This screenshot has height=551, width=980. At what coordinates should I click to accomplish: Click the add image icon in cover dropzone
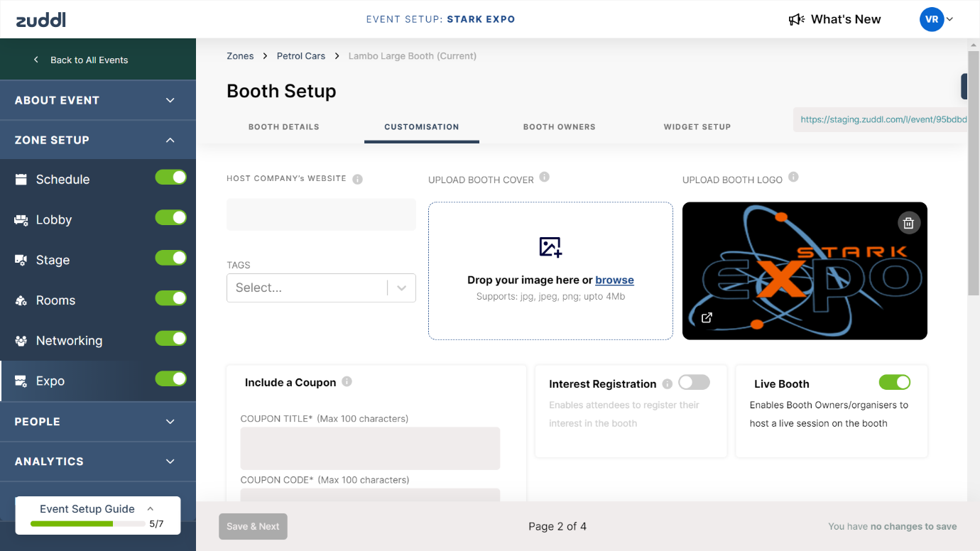(550, 247)
